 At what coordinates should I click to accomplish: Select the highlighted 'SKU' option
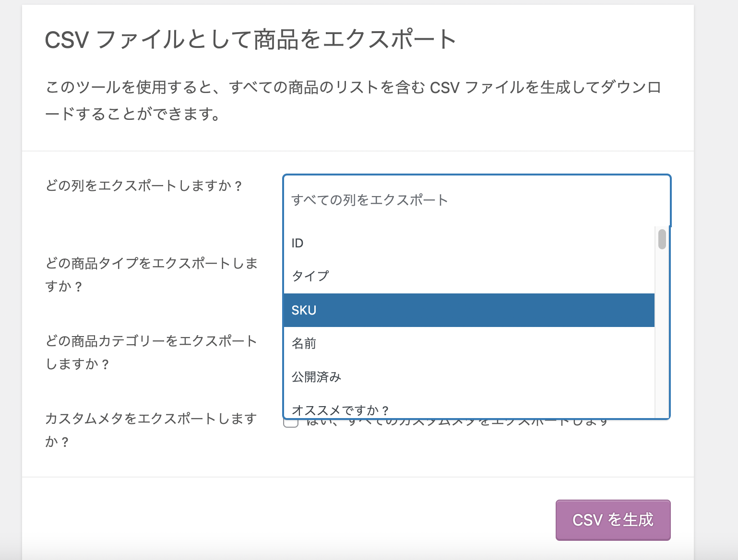[x=468, y=310]
